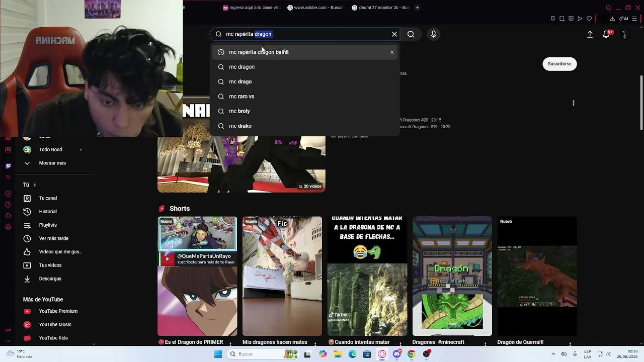The image size is (644, 362).
Task: Click the heart bookmark icon in toolbar
Action: (589, 19)
